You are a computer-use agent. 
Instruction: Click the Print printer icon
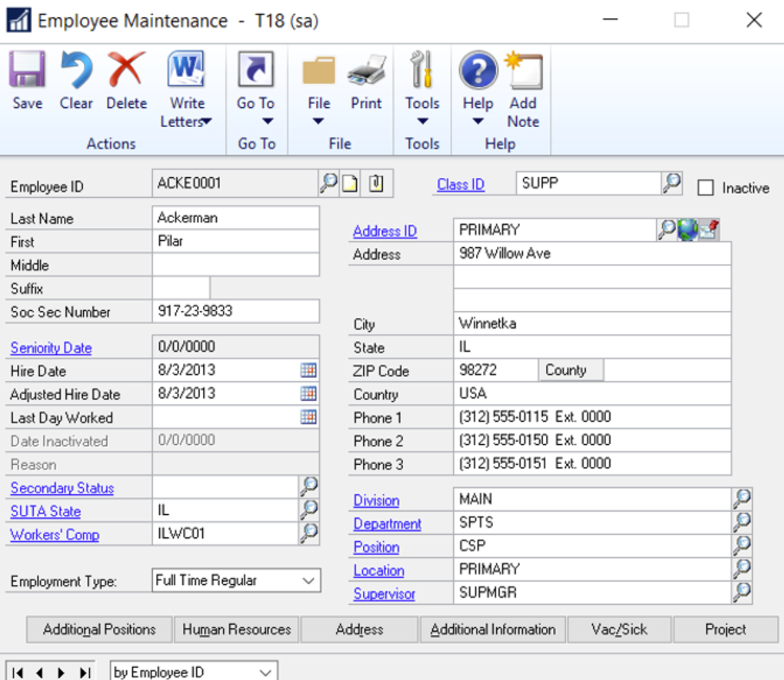[367, 70]
